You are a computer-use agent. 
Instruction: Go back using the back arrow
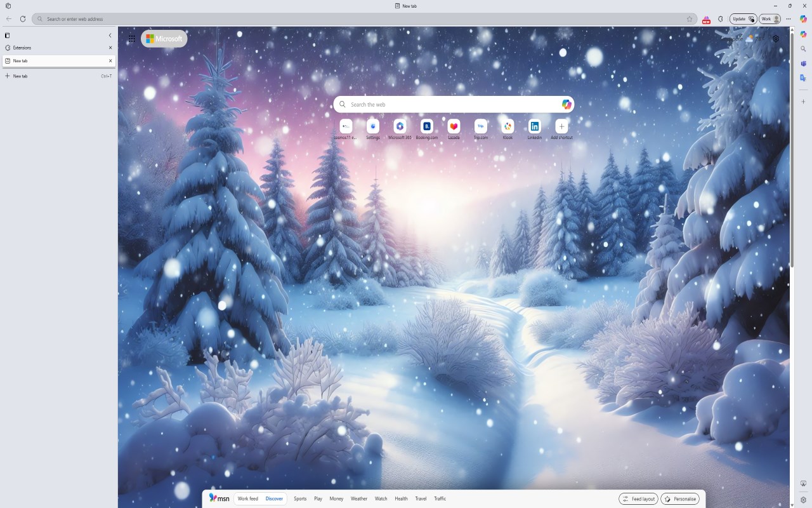pos(9,19)
